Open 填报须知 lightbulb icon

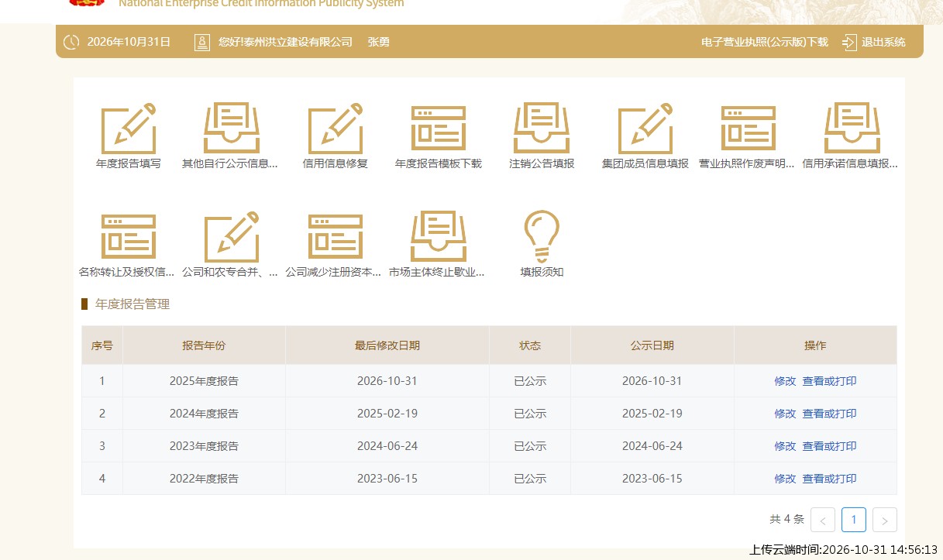[x=542, y=236]
